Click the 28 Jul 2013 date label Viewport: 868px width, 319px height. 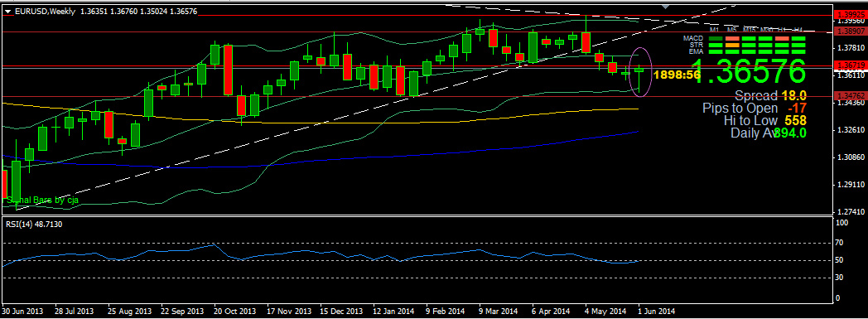[x=75, y=312]
